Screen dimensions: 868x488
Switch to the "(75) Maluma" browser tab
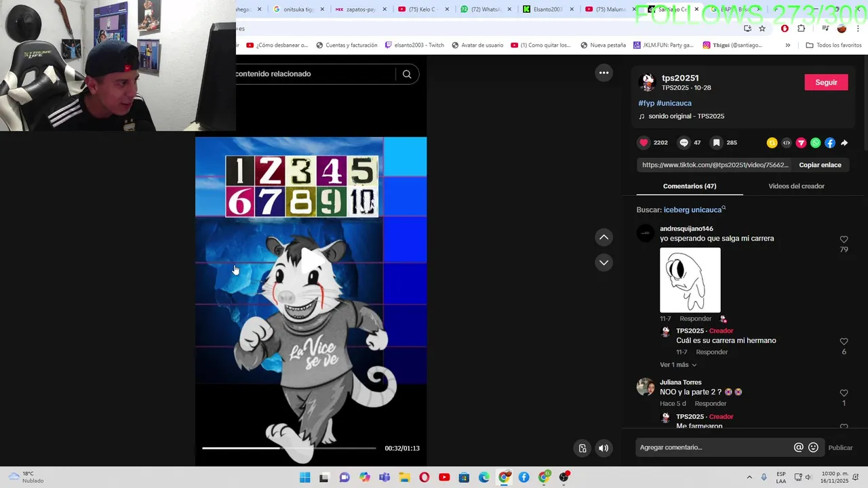tap(608, 9)
